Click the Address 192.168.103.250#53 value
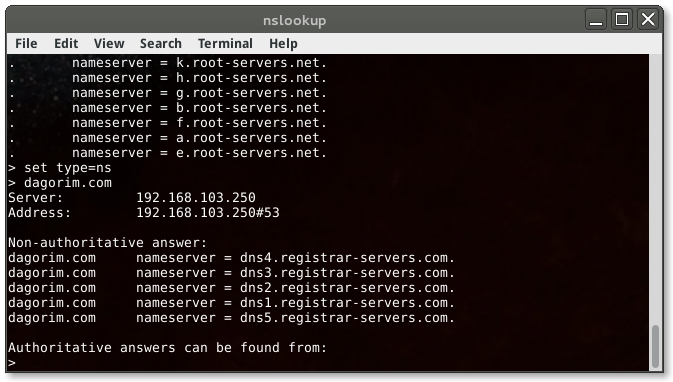 [x=208, y=213]
